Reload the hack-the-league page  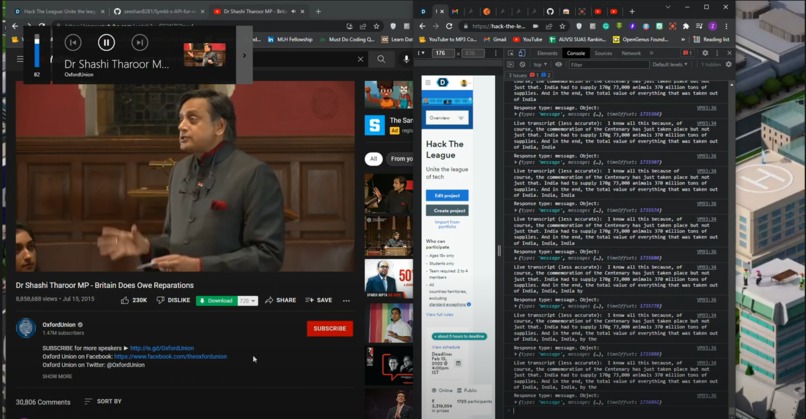(x=449, y=26)
